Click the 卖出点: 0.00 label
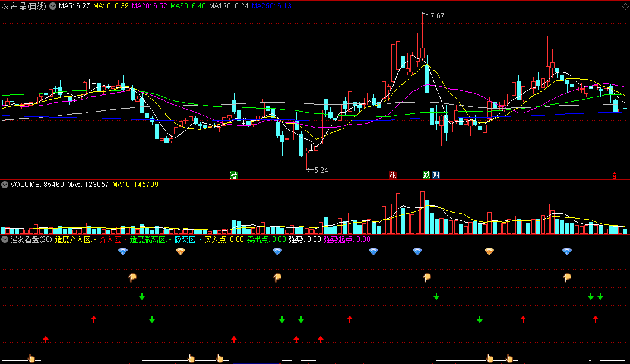This screenshot has height=364, width=630. pos(267,239)
